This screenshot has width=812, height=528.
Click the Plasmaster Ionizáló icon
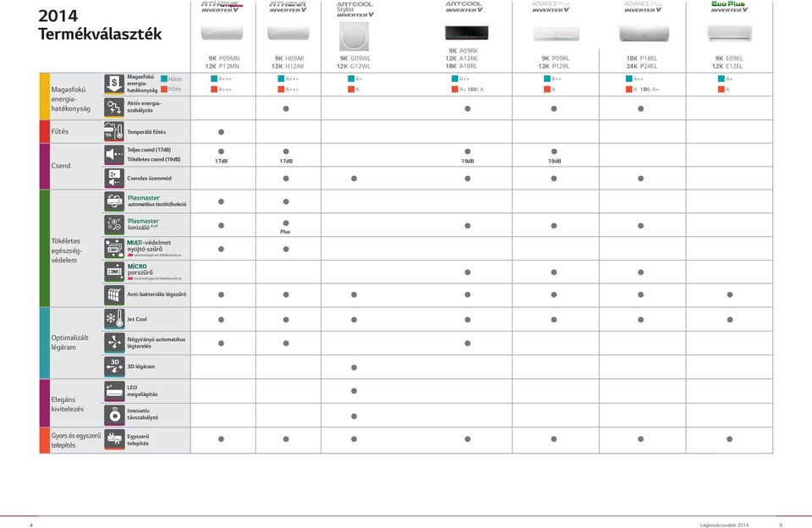pos(114,224)
